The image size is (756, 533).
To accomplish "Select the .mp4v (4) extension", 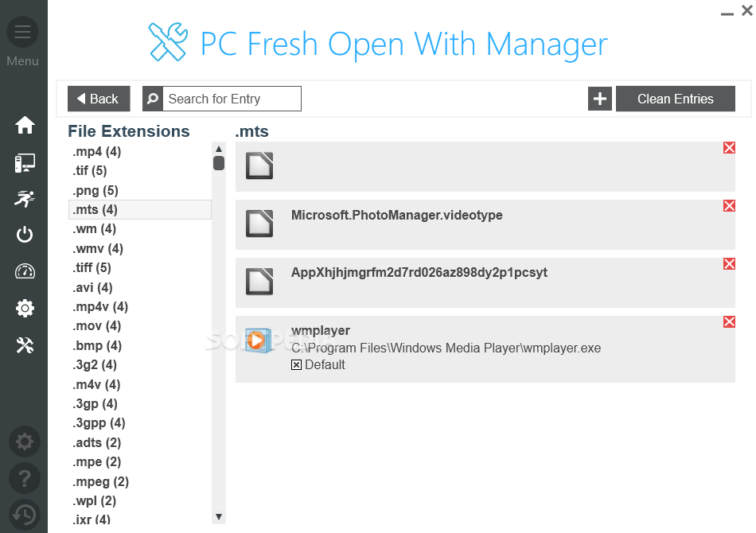I will [x=100, y=307].
